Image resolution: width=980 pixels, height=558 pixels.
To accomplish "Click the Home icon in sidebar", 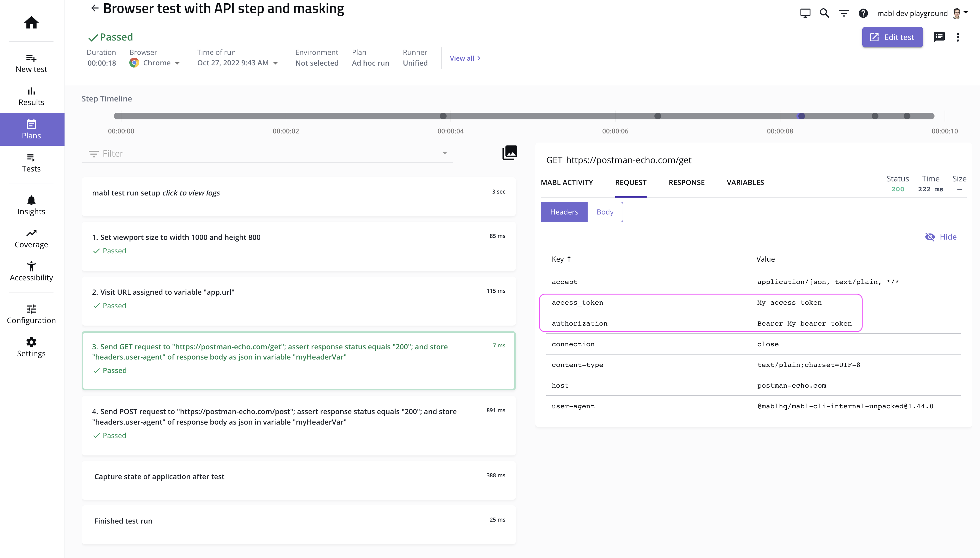I will (31, 23).
